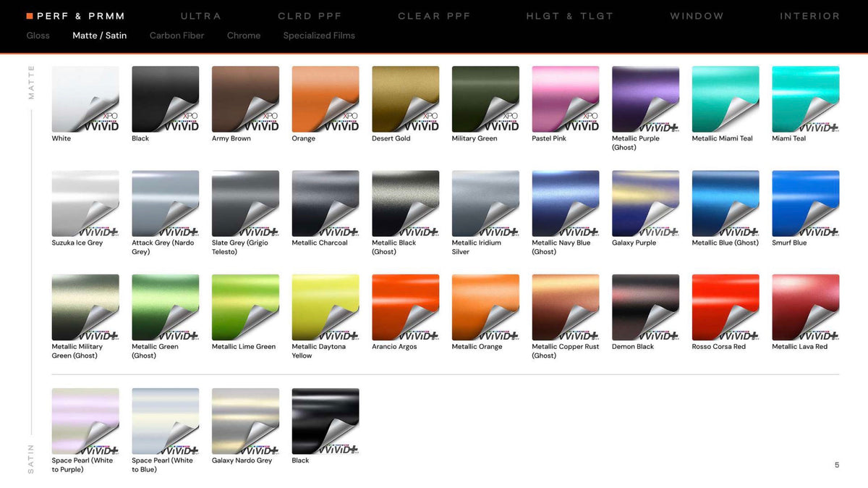Pick the Space Pearl (White to Purple) swatch
The height and width of the screenshot is (488, 868).
pos(85,421)
